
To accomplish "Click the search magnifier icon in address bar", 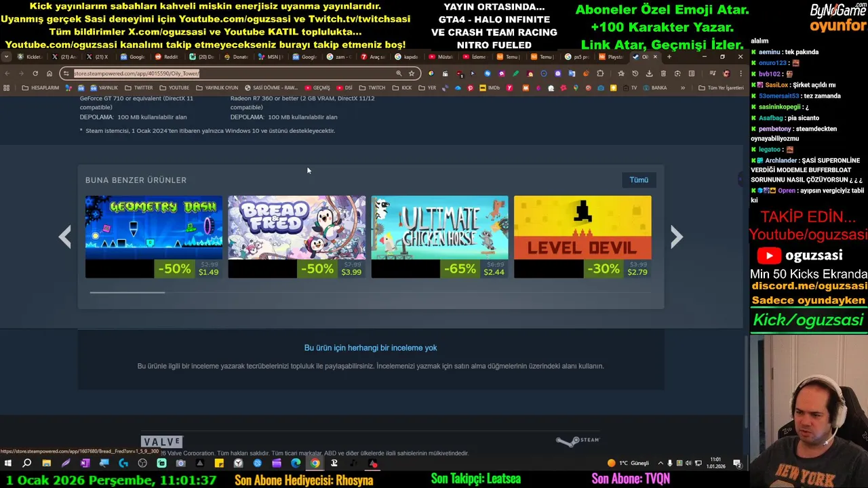I will pyautogui.click(x=399, y=73).
